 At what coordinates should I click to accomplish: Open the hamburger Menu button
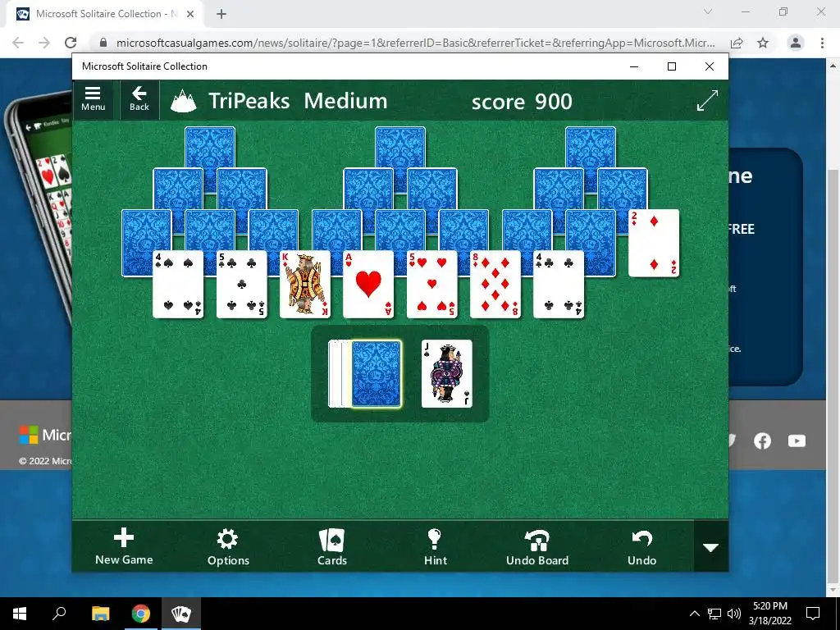click(93, 99)
